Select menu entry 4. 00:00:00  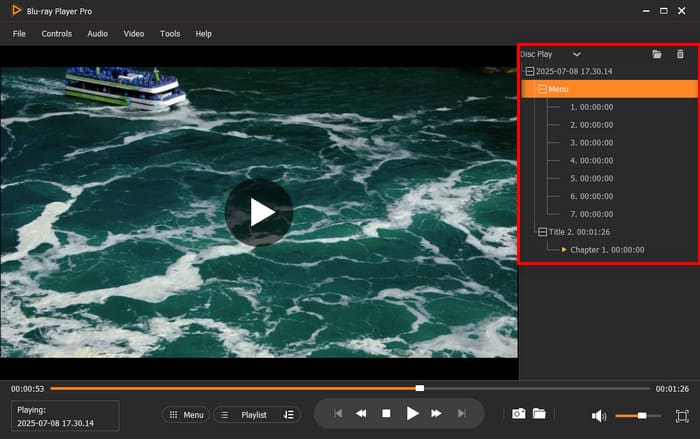click(592, 161)
